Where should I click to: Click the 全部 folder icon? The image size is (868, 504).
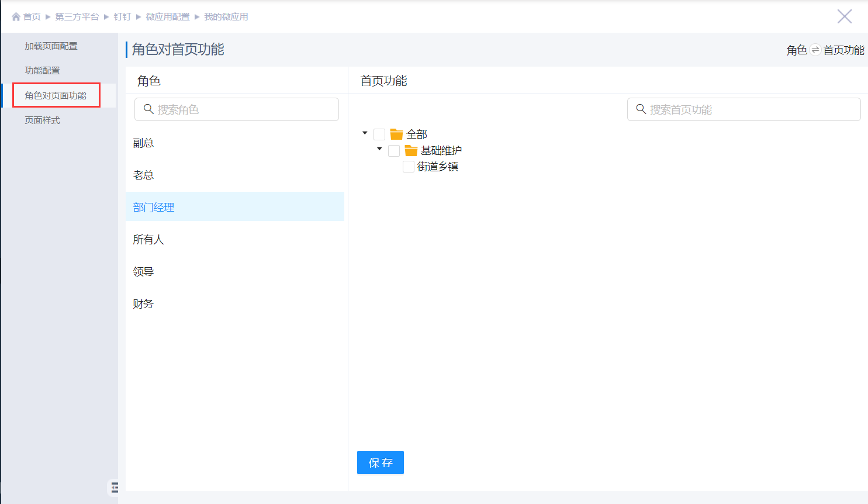pyautogui.click(x=397, y=134)
